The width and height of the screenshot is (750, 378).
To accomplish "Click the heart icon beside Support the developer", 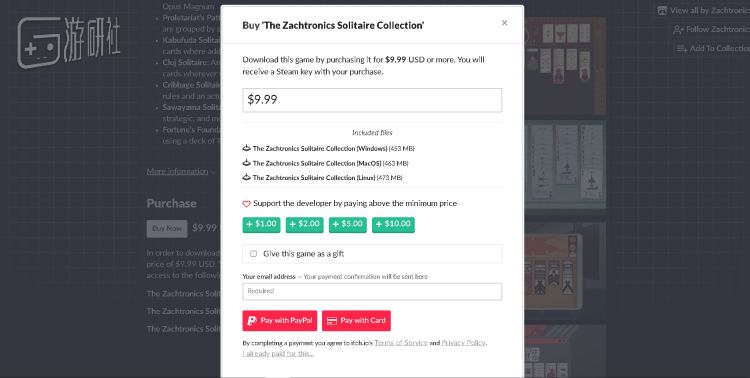I will click(x=246, y=204).
